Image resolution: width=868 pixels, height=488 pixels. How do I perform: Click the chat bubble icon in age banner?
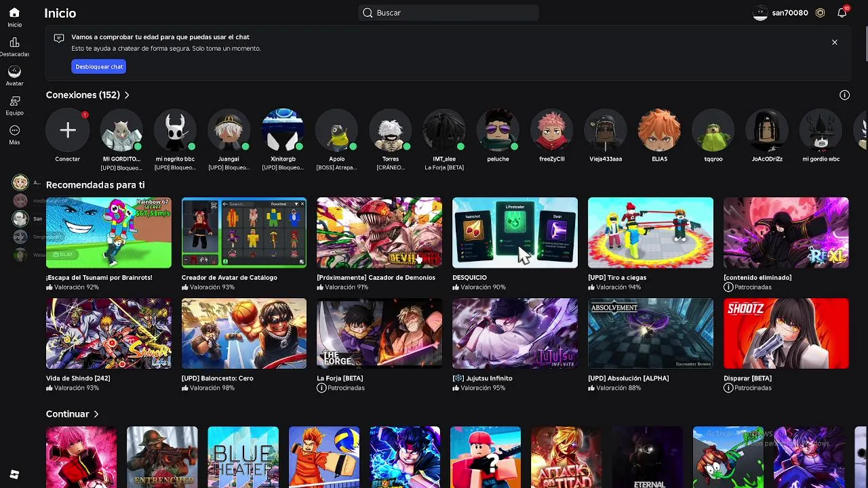[x=59, y=38]
